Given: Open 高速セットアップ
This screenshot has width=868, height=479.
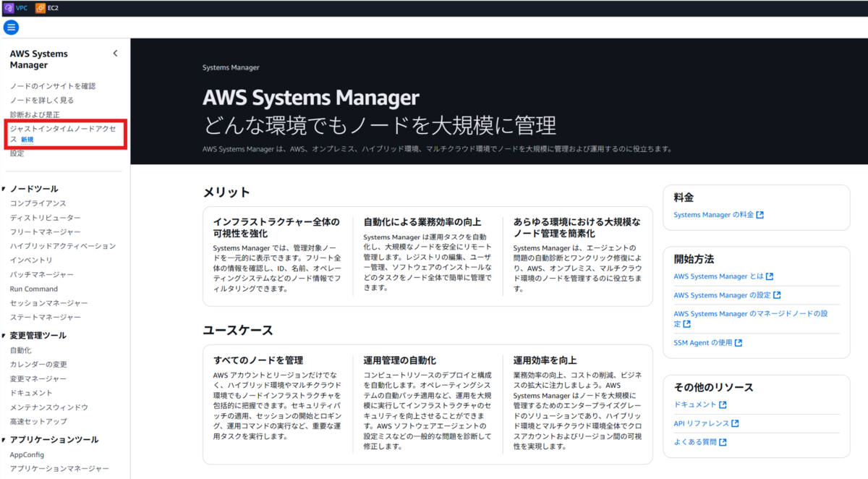Looking at the screenshot, I should coord(38,422).
